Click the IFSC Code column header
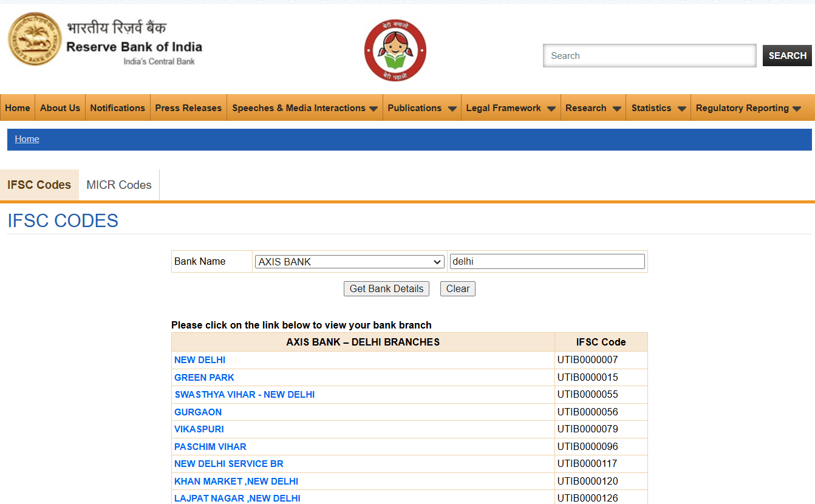 tap(601, 342)
